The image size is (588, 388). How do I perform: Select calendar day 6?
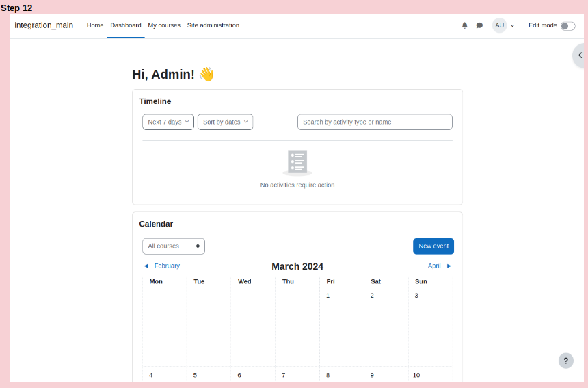239,375
